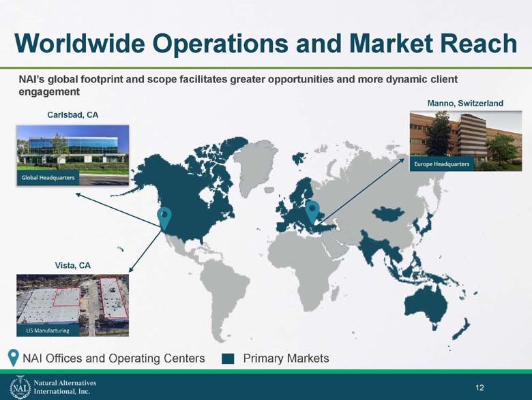Click Mongolia on the world map
532x400 pixels.
click(389, 213)
